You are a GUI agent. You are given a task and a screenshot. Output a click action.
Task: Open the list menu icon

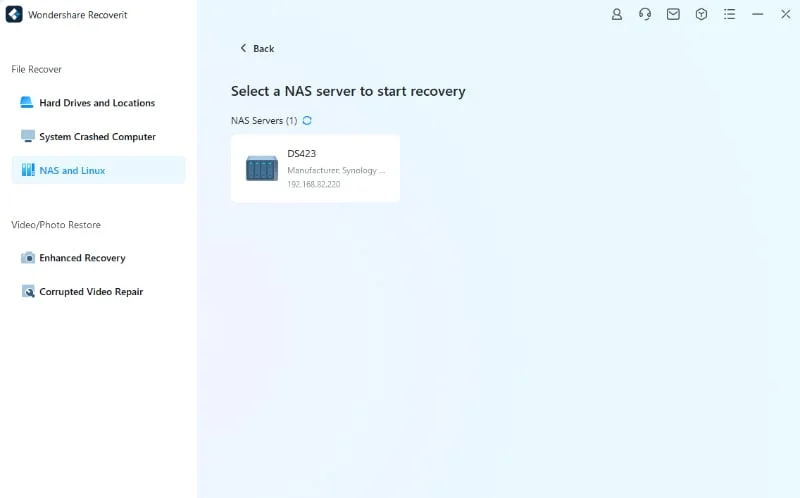[730, 14]
